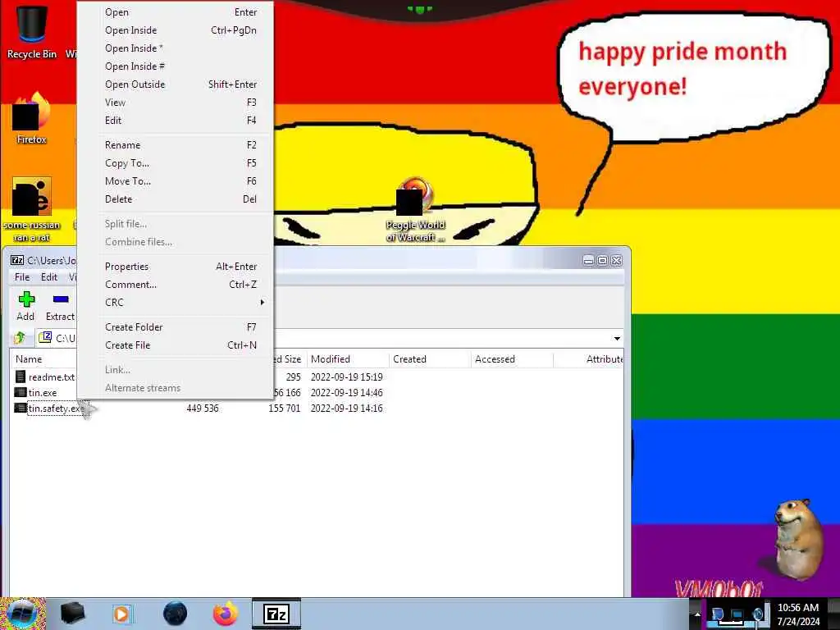Click size value 449 536

[203, 409]
